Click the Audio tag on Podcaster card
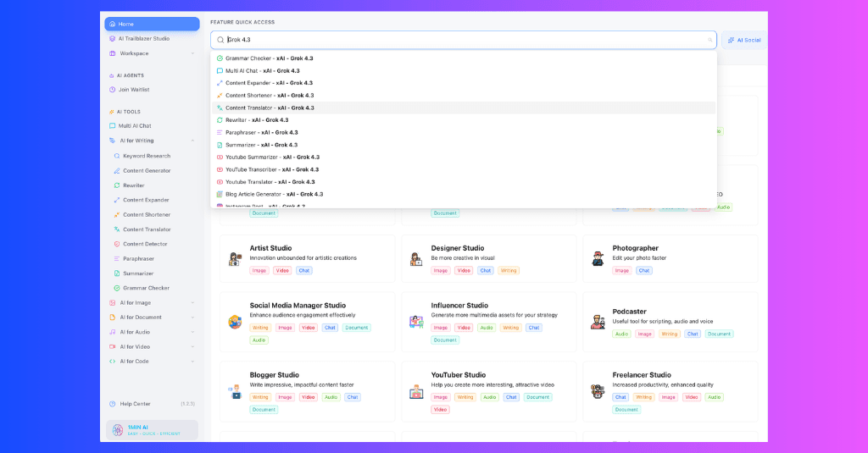 pyautogui.click(x=621, y=334)
